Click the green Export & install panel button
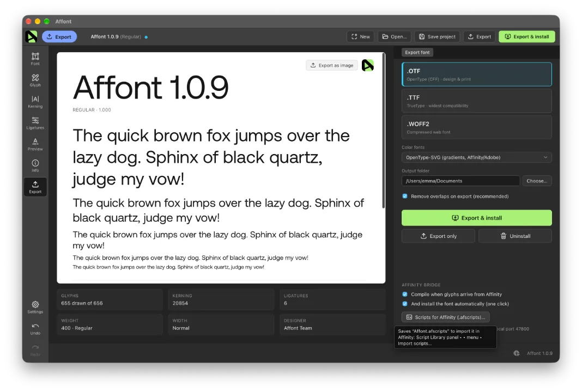The image size is (582, 392). 477,218
